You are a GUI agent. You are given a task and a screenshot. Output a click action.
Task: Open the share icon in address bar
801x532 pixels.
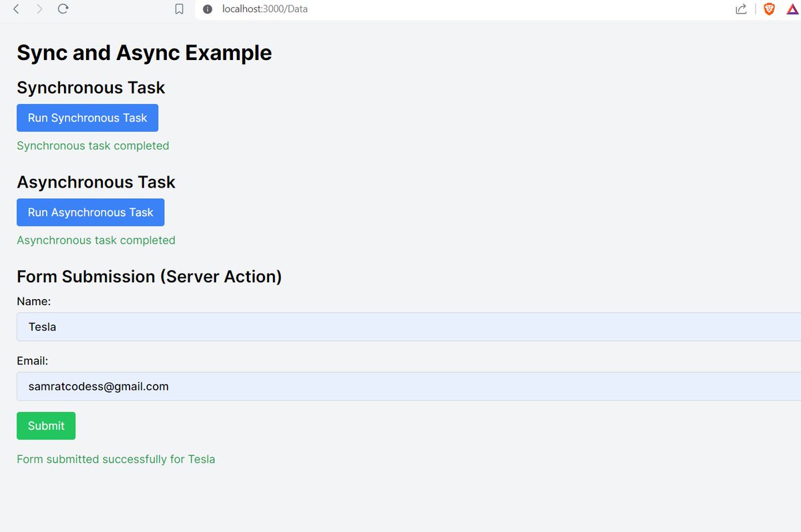click(x=741, y=9)
